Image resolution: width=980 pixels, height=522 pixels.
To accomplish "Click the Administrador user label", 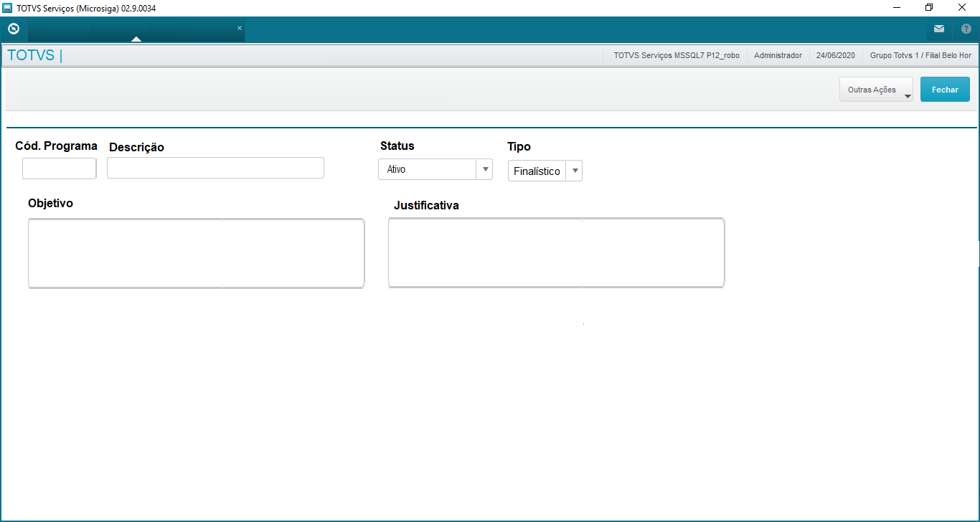I will tap(778, 55).
